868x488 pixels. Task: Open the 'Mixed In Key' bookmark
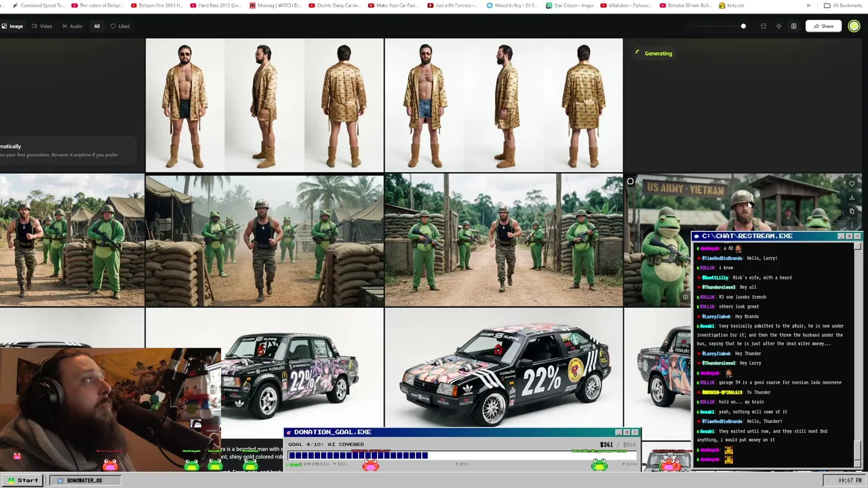[513, 5]
